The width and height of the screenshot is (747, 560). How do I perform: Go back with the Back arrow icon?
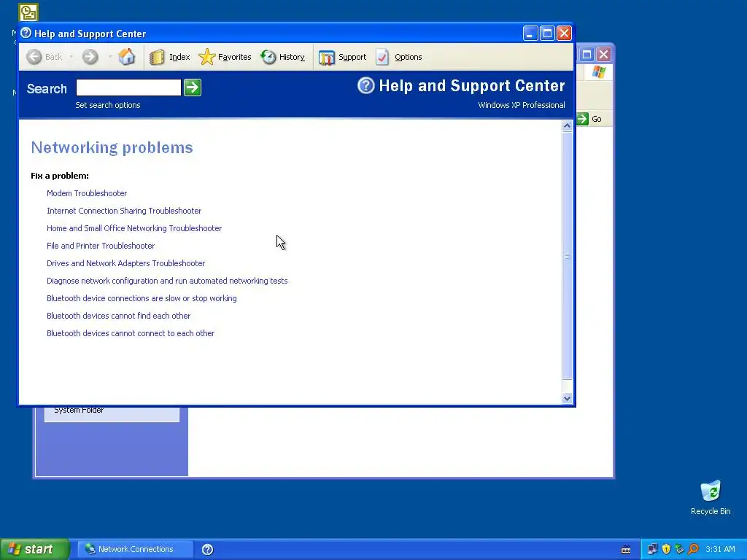(34, 57)
